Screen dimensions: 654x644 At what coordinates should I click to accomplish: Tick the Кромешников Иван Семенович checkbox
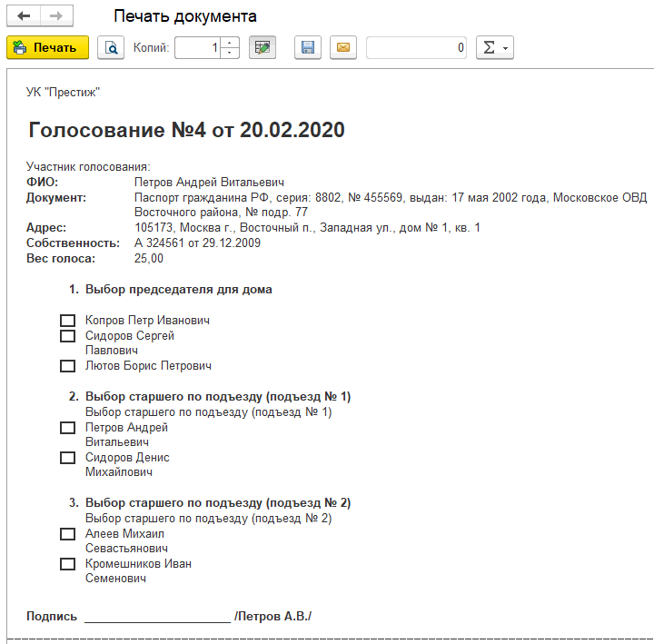67,564
